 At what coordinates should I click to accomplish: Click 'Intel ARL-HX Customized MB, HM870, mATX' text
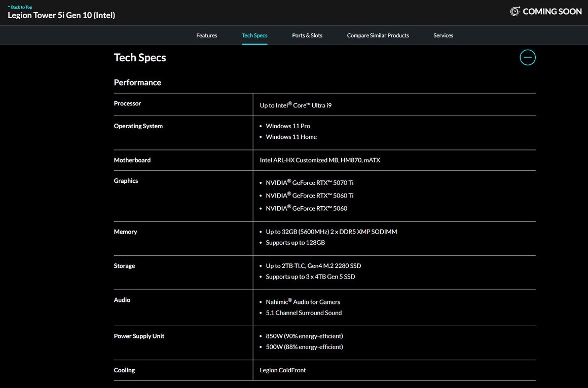click(x=320, y=160)
